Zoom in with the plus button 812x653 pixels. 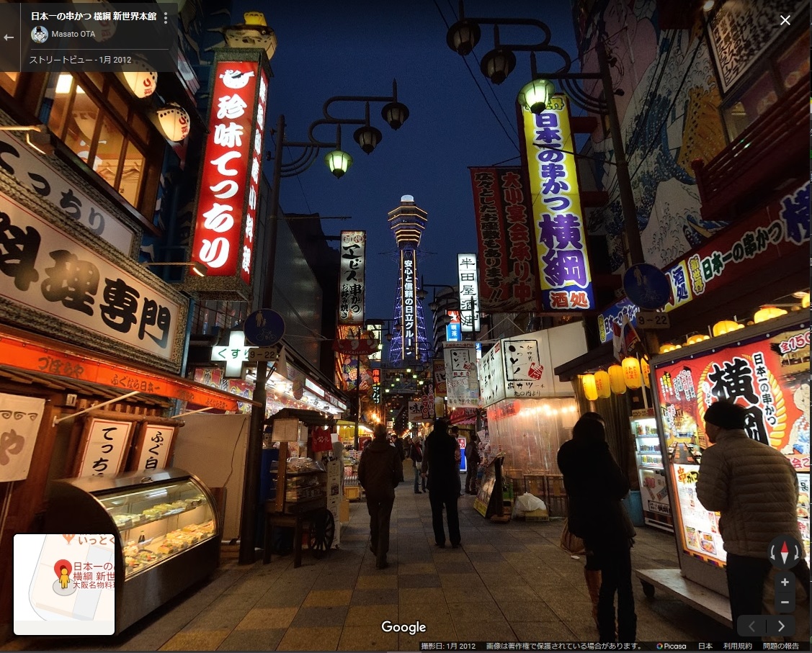point(785,582)
